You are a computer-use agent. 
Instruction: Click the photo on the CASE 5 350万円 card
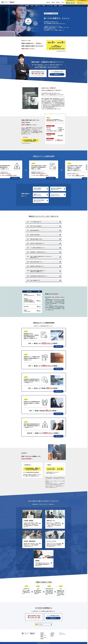(57, 425)
